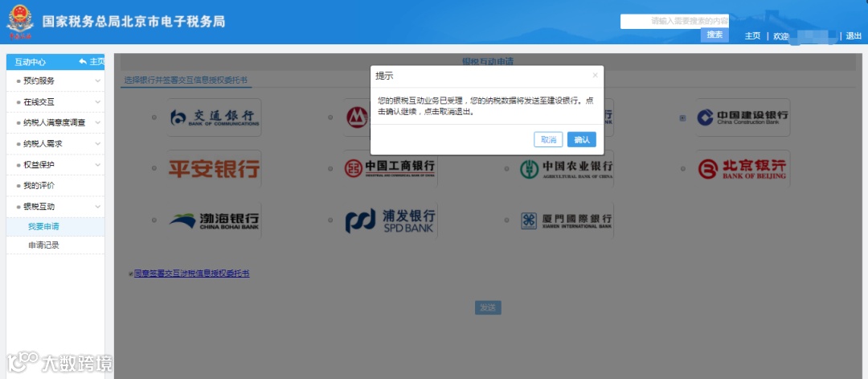Click the 国家税务总局北京市电子税务局 title
Screen dimensions: 868x379
point(133,22)
